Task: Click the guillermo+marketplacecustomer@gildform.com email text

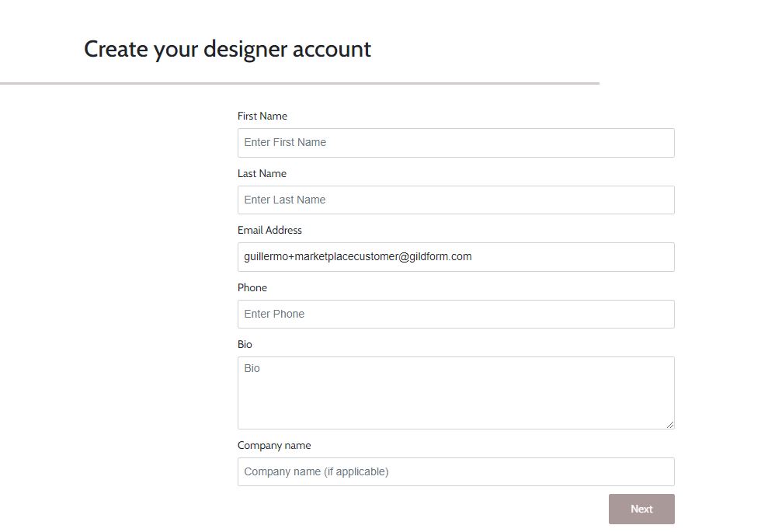Action: tap(358, 256)
